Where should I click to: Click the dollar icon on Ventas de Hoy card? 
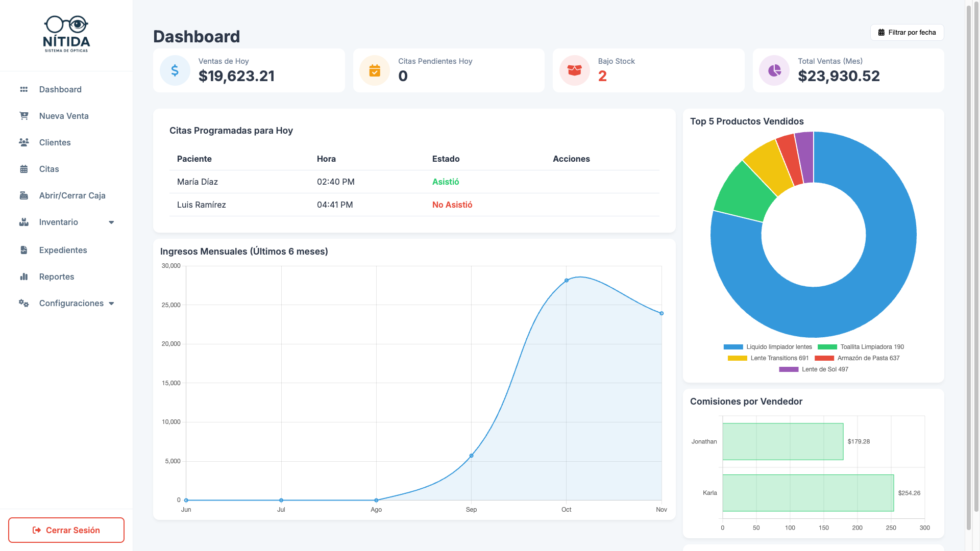click(175, 70)
